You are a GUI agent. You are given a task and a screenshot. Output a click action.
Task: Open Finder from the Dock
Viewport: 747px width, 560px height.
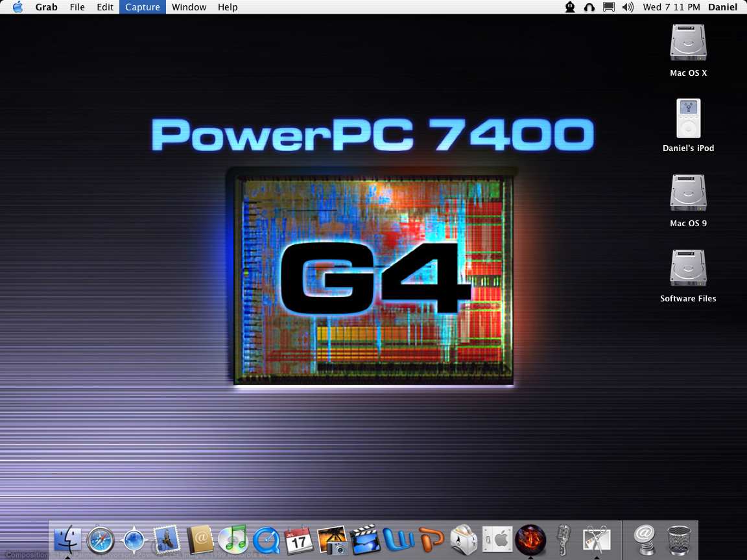tap(67, 540)
